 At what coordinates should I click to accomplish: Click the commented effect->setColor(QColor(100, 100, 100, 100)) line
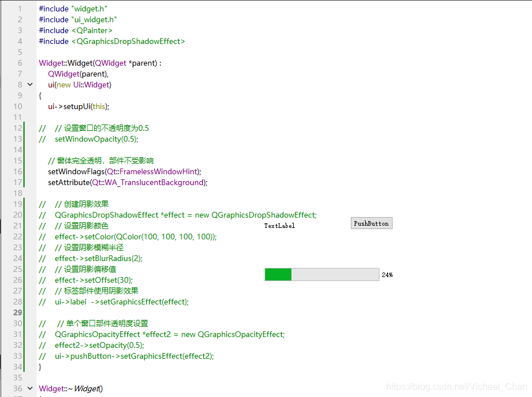point(128,236)
